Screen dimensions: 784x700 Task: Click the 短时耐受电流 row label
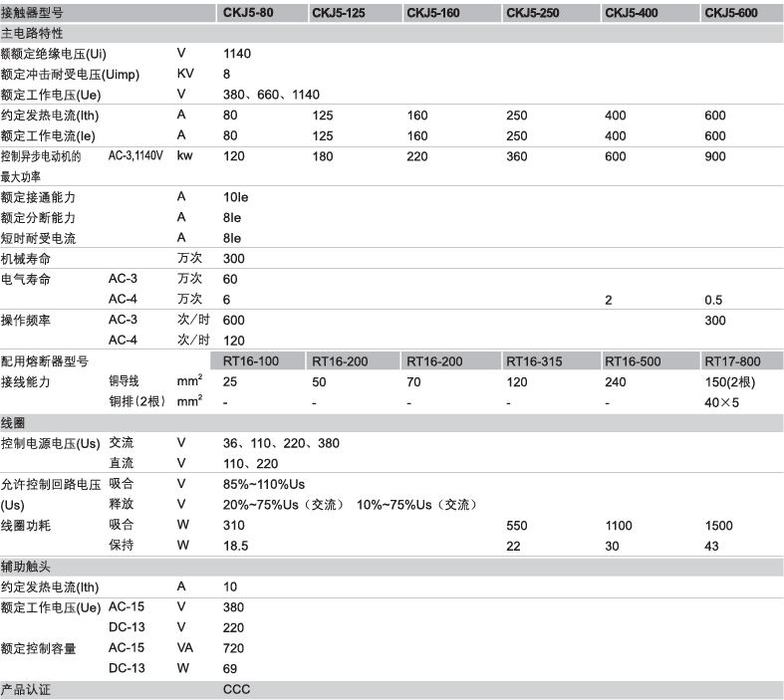click(x=38, y=238)
